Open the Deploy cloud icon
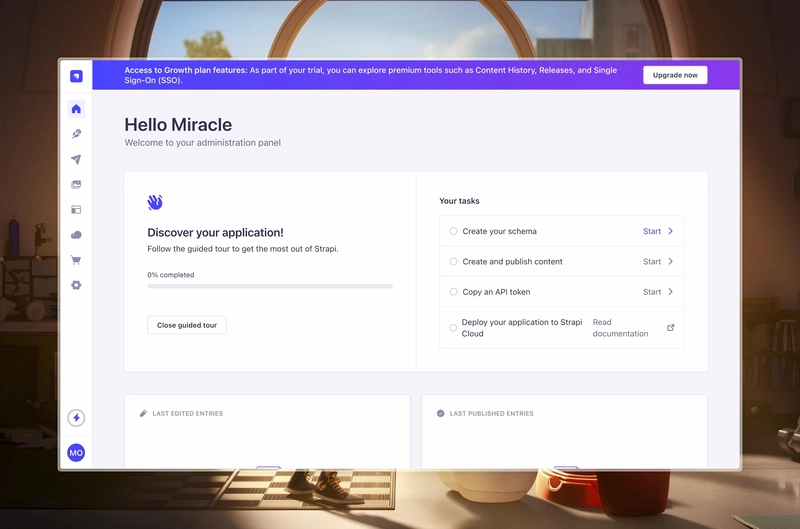Viewport: 800px width, 529px height. click(76, 235)
